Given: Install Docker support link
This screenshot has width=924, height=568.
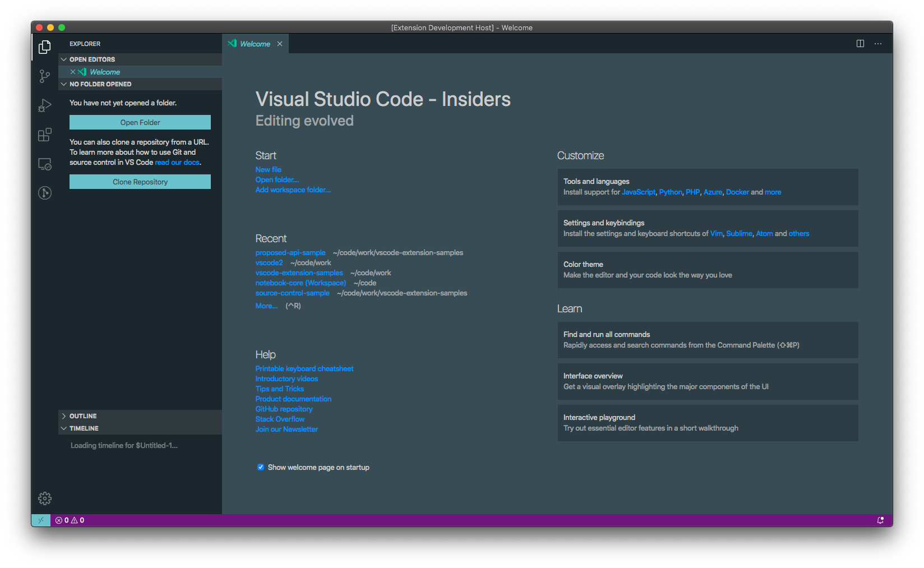Looking at the screenshot, I should pyautogui.click(x=737, y=192).
